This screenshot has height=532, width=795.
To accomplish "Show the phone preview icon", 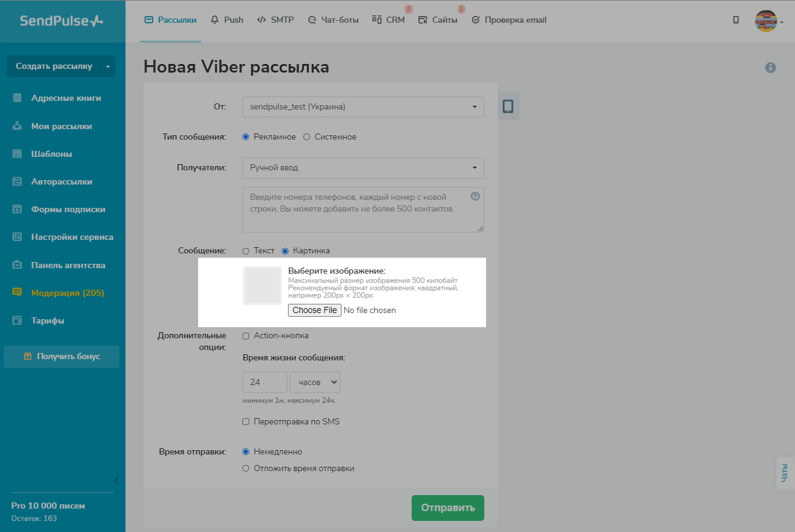I will [508, 106].
